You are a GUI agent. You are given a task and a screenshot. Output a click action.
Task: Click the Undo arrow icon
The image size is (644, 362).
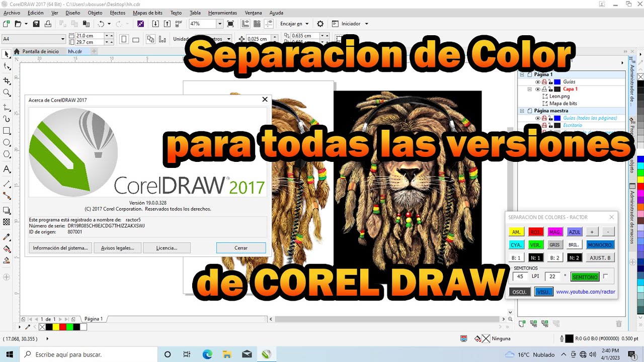[x=101, y=24]
